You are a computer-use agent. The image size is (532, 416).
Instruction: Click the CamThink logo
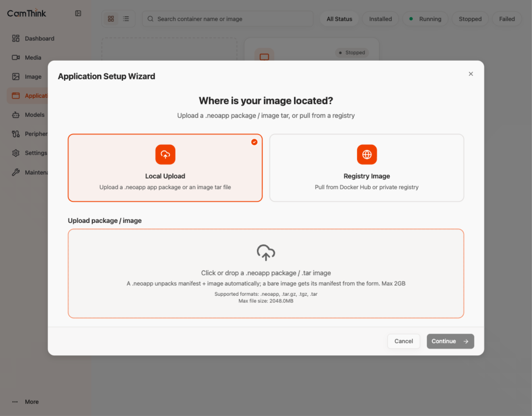[x=27, y=13]
